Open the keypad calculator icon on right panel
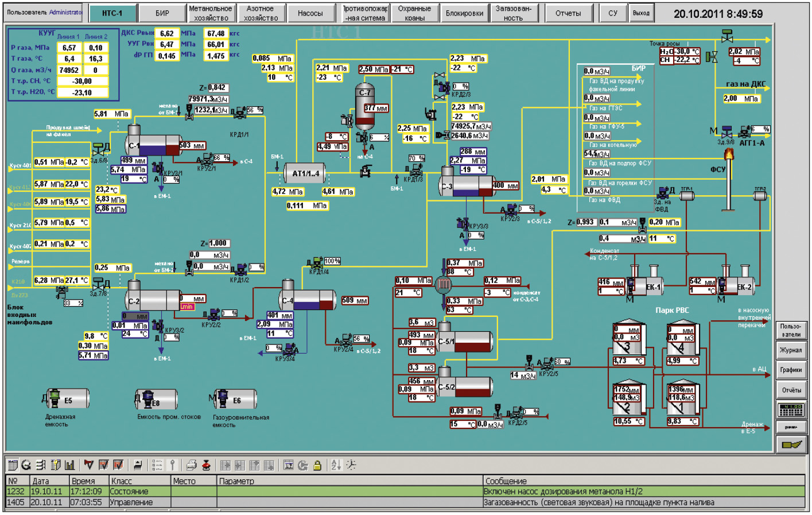 [x=791, y=410]
